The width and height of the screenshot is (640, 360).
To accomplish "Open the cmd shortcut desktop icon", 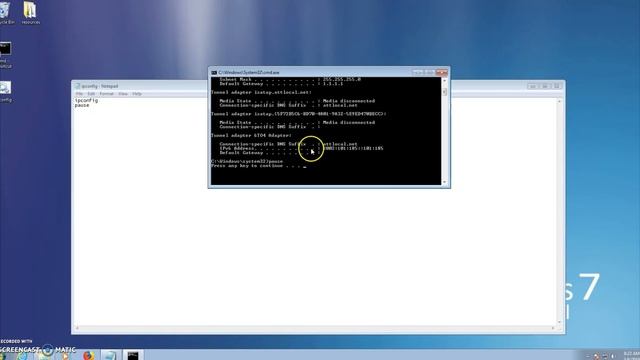I will [5, 54].
